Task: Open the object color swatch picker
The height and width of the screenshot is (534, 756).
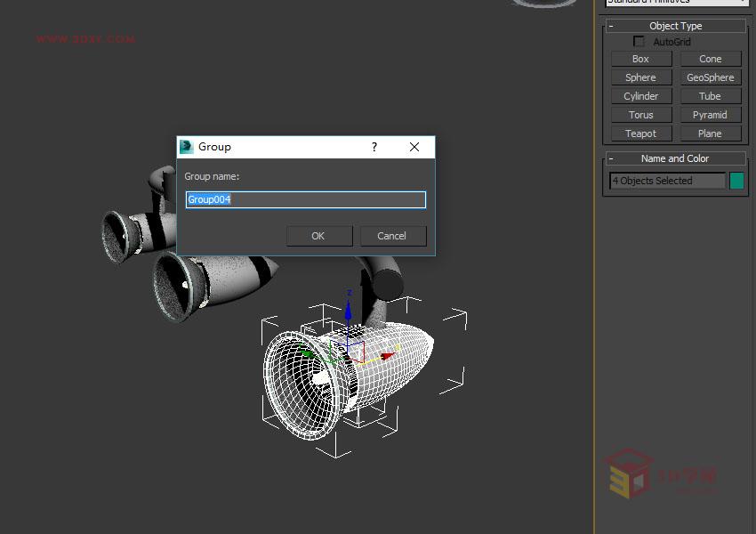Action: coord(736,180)
